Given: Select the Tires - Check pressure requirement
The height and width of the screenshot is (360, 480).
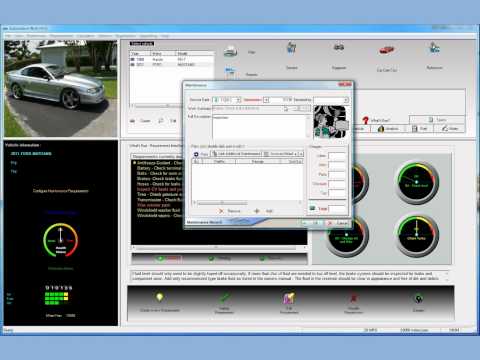Looking at the screenshot, I should (159, 194).
